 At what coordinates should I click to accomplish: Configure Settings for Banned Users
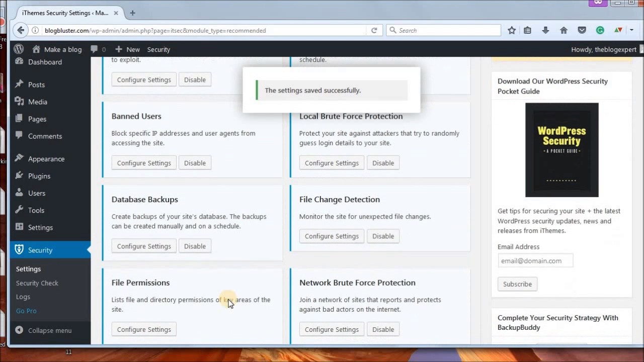(144, 163)
